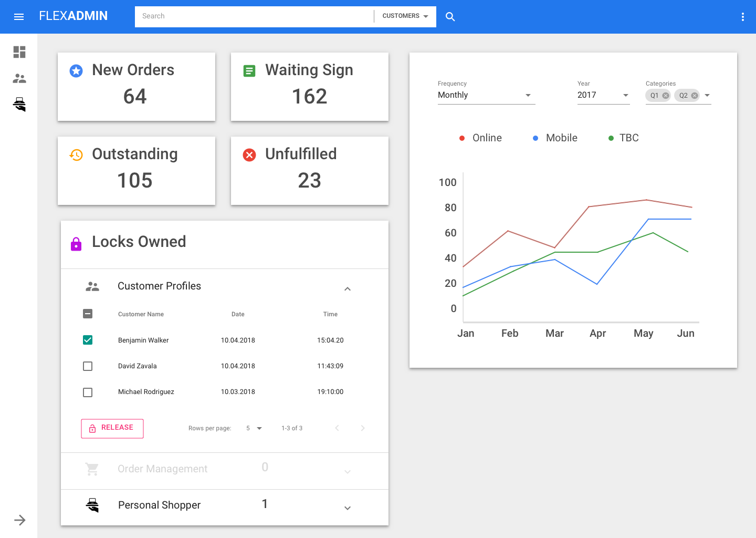
Task: Select the personal shopper sidebar icon
Action: (19, 105)
